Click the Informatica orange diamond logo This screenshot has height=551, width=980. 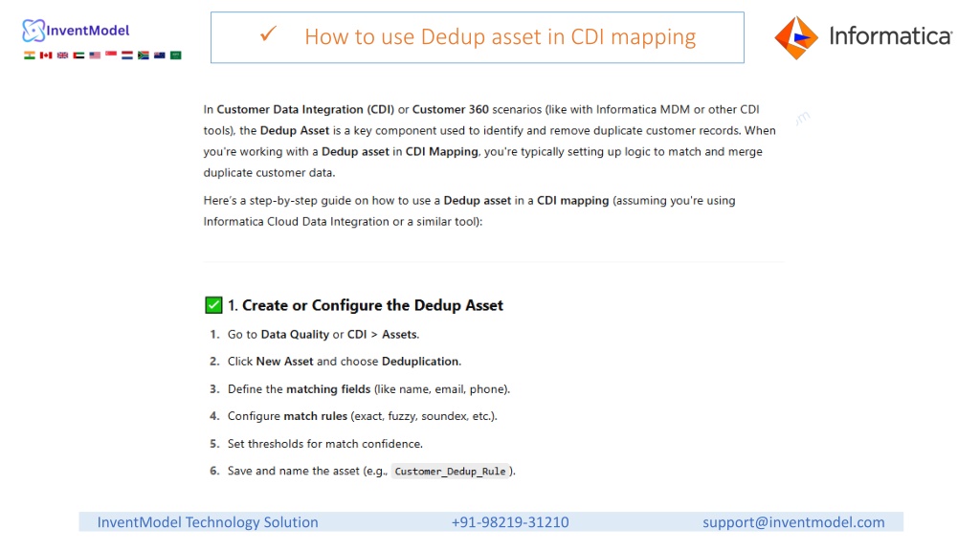point(796,37)
